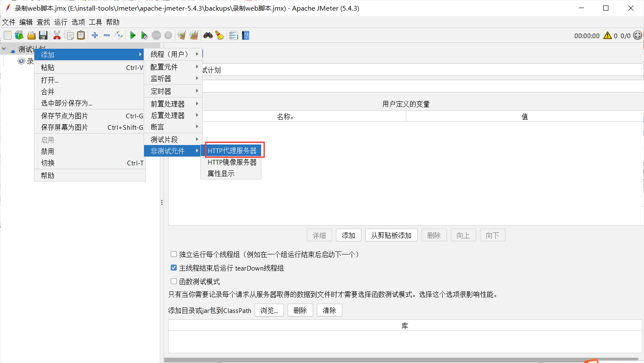
Task: Expand 监听器 submenu
Action: point(173,78)
